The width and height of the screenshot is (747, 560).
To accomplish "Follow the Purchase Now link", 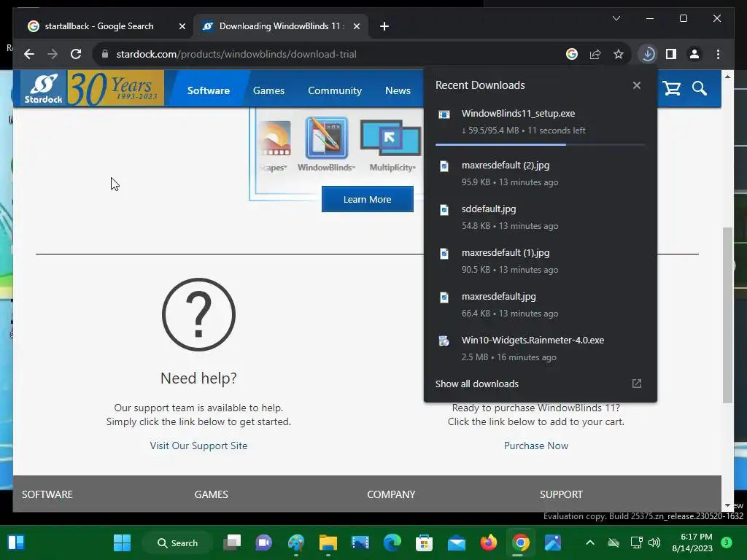I will coord(536,446).
